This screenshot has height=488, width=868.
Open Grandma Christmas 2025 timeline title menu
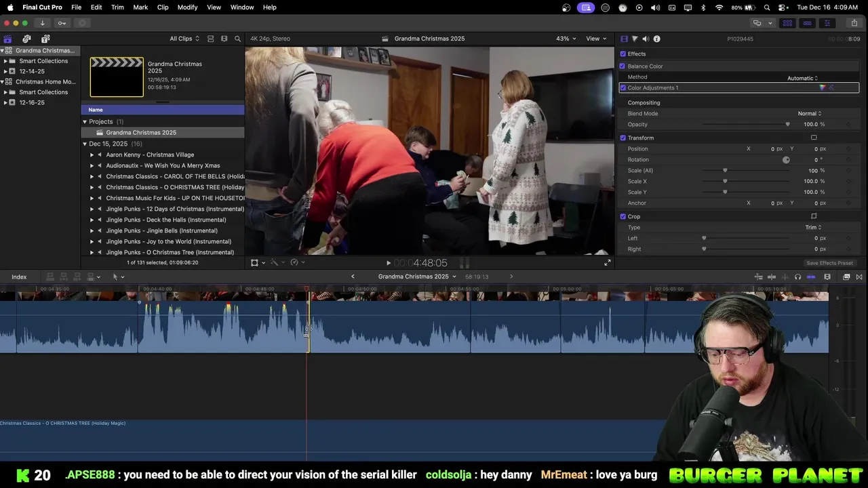[417, 277]
